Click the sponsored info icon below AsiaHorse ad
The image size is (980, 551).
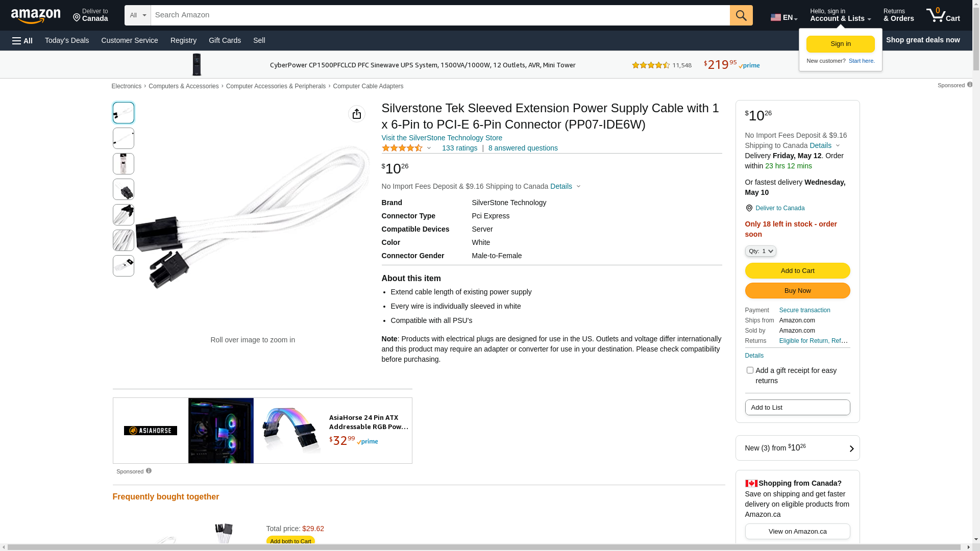point(149,471)
